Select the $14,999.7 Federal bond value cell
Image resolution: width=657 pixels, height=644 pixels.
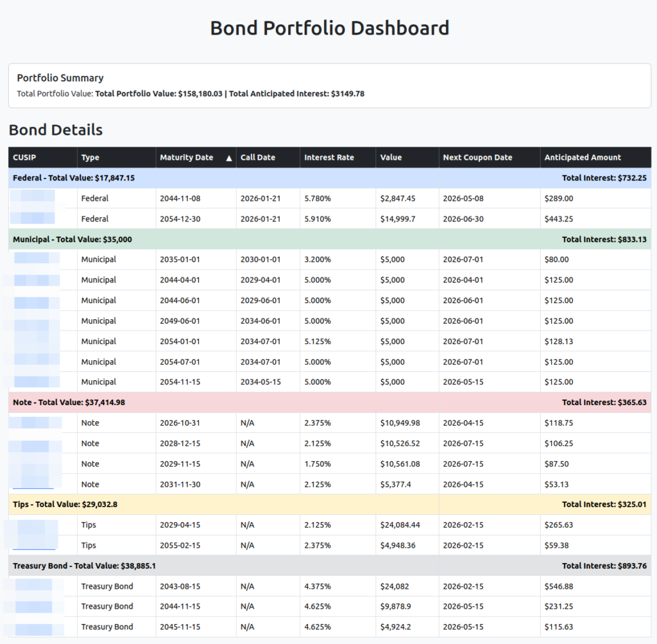(398, 219)
